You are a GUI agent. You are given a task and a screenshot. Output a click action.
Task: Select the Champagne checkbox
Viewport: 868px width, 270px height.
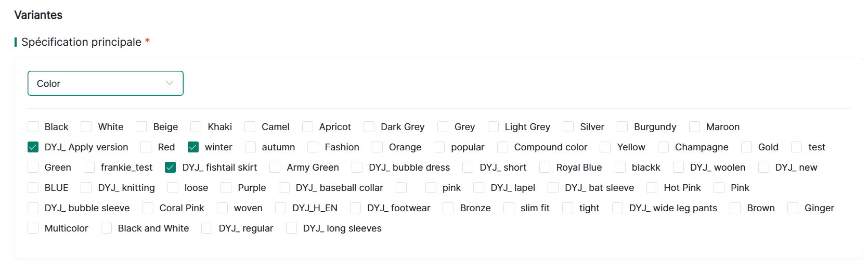click(664, 147)
